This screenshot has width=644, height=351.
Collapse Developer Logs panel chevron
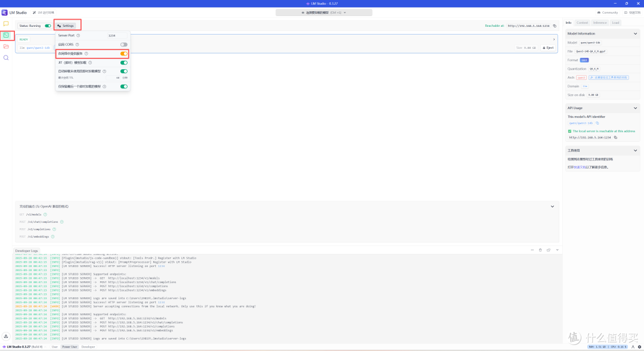point(558,250)
